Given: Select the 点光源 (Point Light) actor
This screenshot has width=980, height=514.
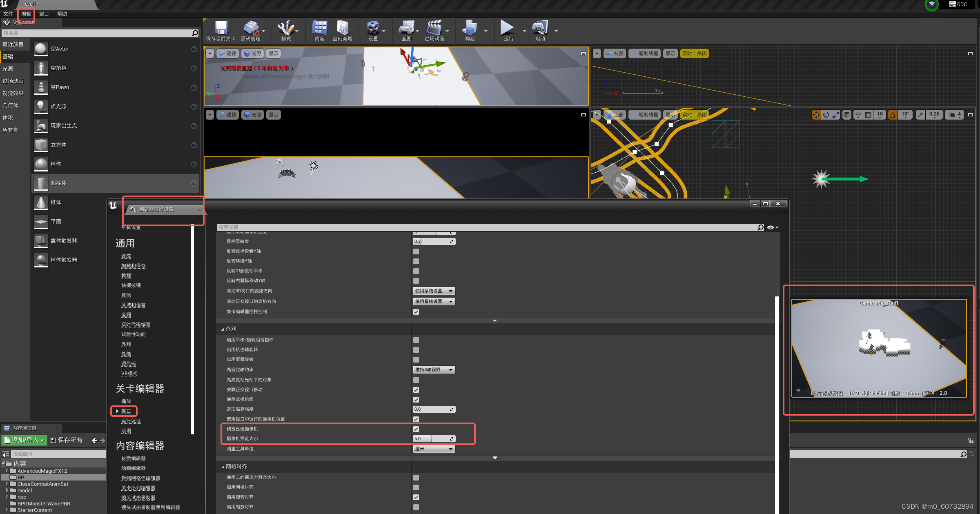Looking at the screenshot, I should pyautogui.click(x=58, y=106).
